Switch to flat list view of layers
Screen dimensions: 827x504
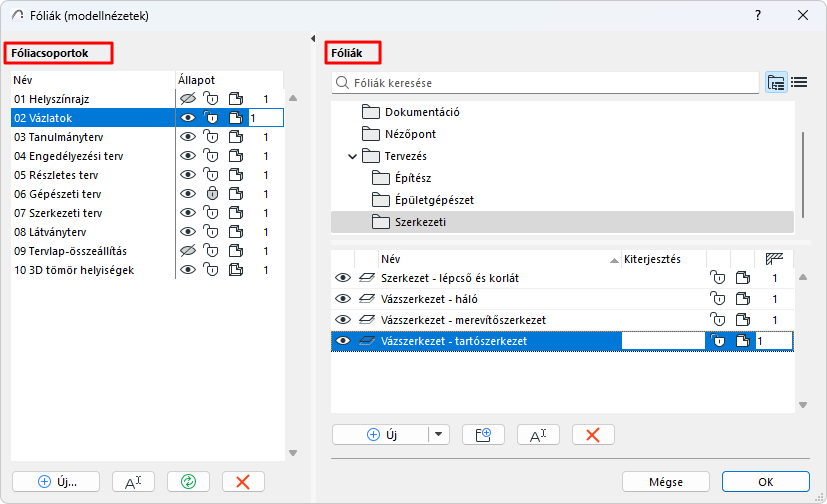tap(799, 83)
